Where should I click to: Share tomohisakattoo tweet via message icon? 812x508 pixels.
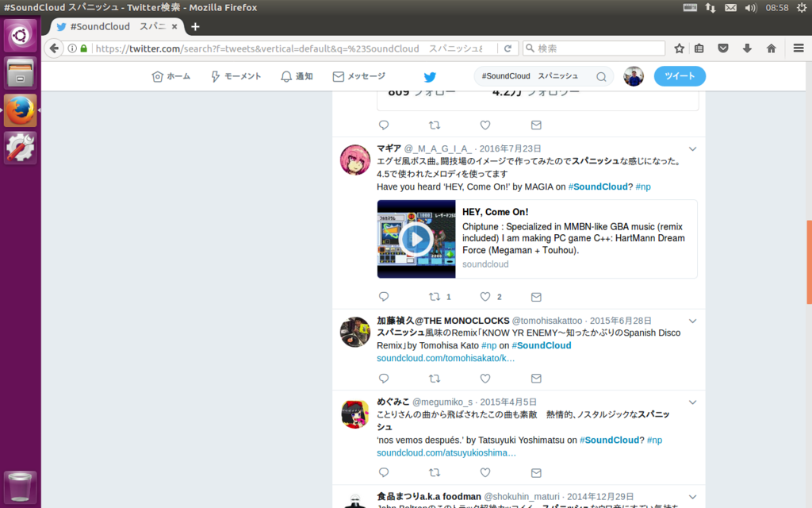click(x=536, y=379)
